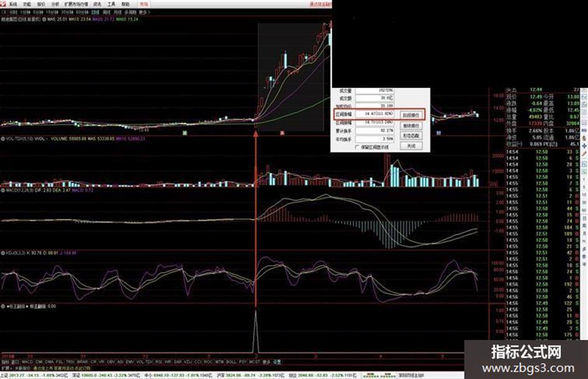Switch chart period to 1分钟
588x379 pixels.
coord(25,12)
